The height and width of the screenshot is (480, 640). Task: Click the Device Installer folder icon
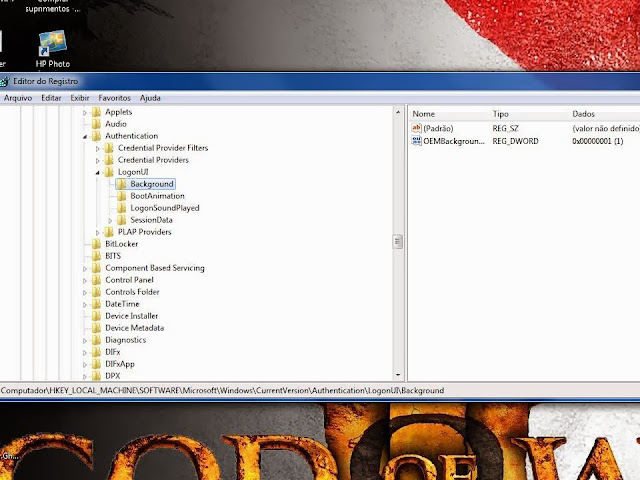point(96,316)
